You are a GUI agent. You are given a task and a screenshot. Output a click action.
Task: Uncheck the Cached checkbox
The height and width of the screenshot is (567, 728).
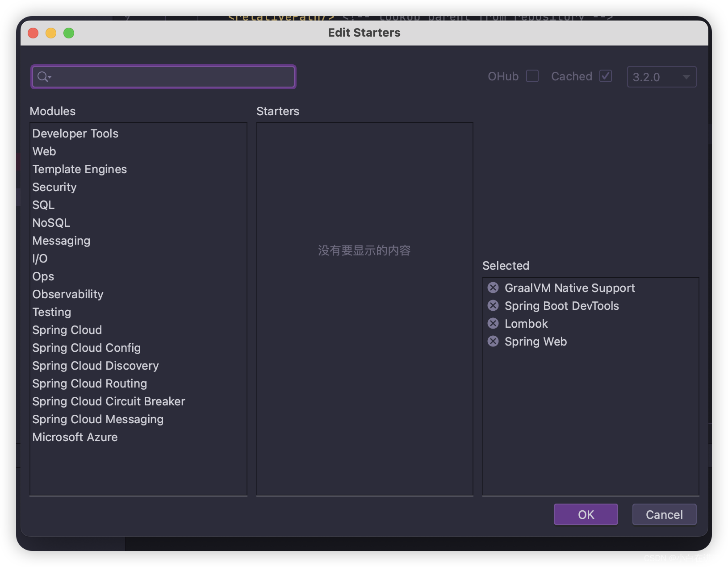click(606, 76)
